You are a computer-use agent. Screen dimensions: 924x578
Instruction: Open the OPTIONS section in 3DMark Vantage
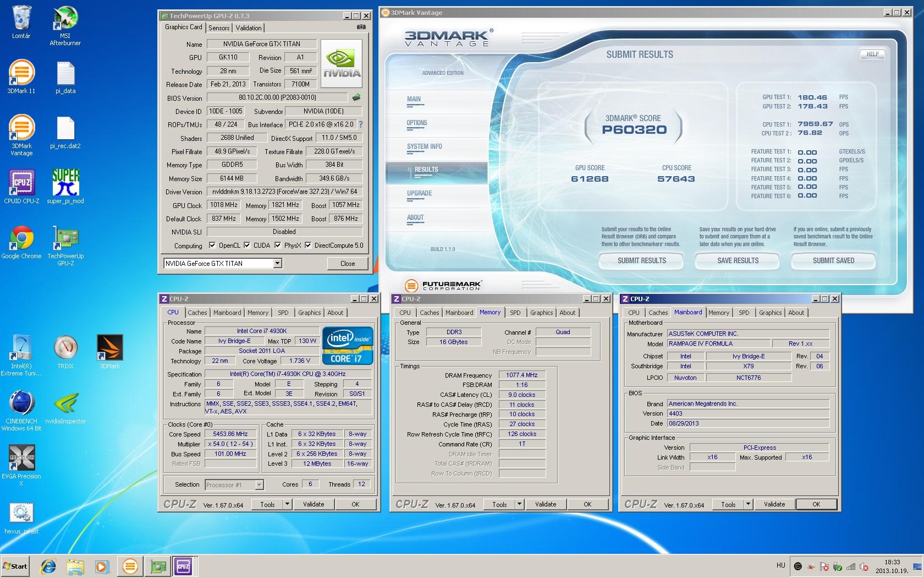click(x=417, y=123)
